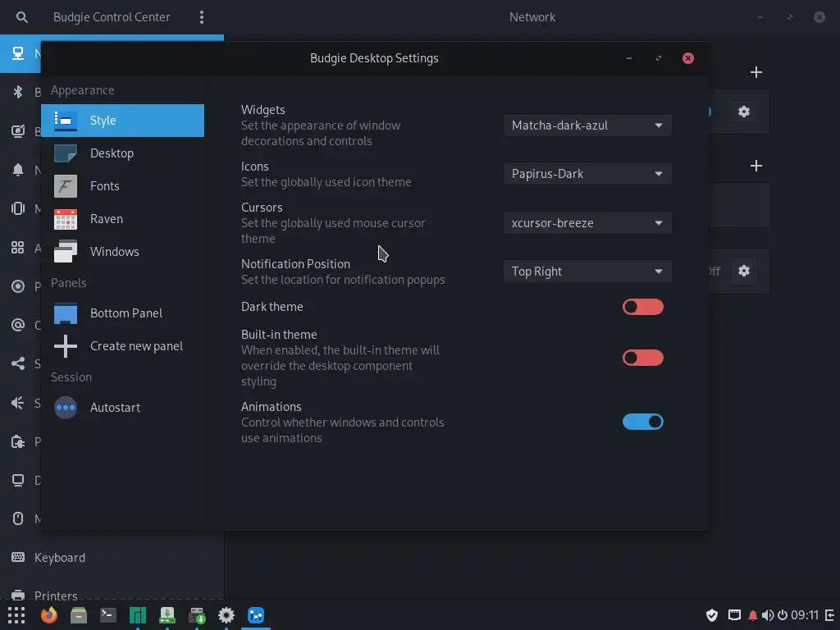
Task: Click the Windows stacked-windows icon
Action: pos(66,252)
